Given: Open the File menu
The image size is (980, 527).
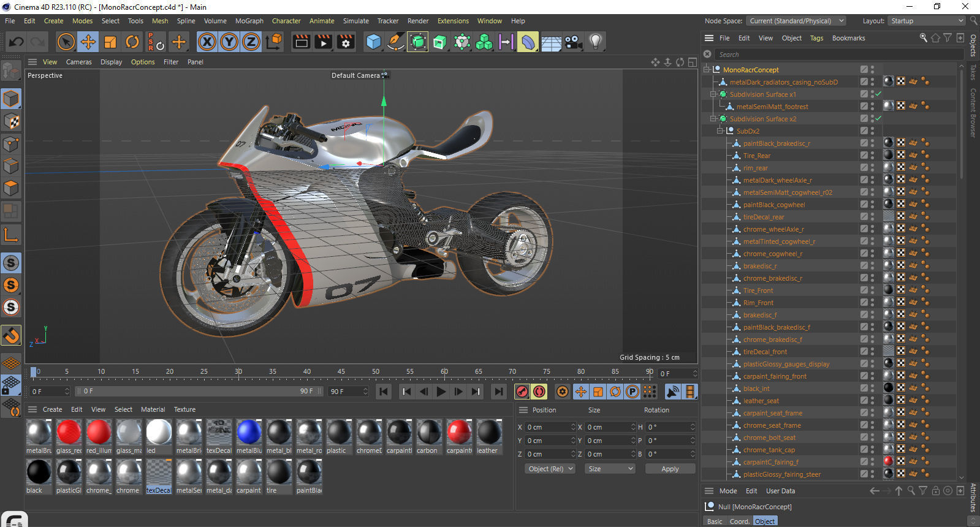Looking at the screenshot, I should tap(10, 21).
